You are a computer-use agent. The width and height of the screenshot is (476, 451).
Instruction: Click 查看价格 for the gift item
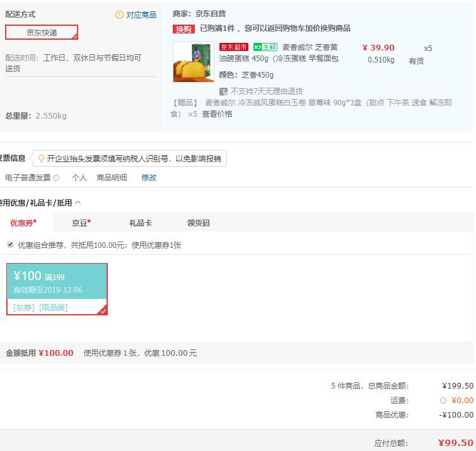pos(217,114)
